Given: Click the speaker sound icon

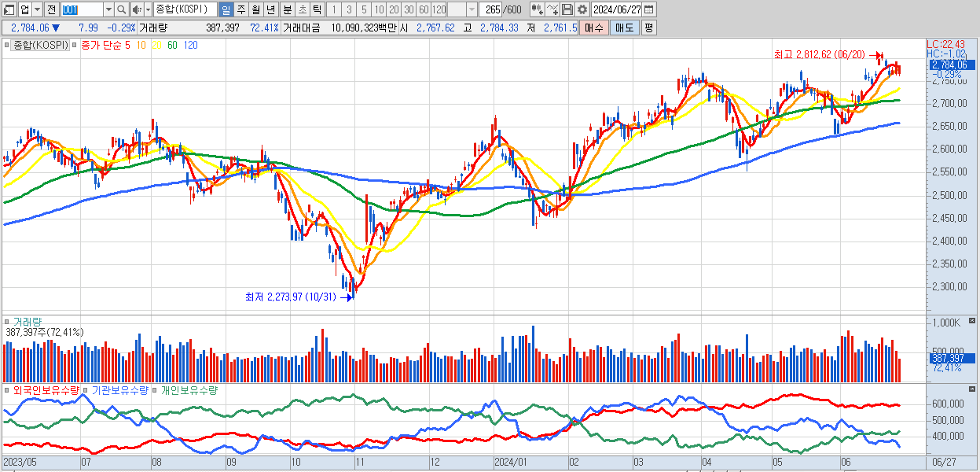Looking at the screenshot, I should click(137, 9).
